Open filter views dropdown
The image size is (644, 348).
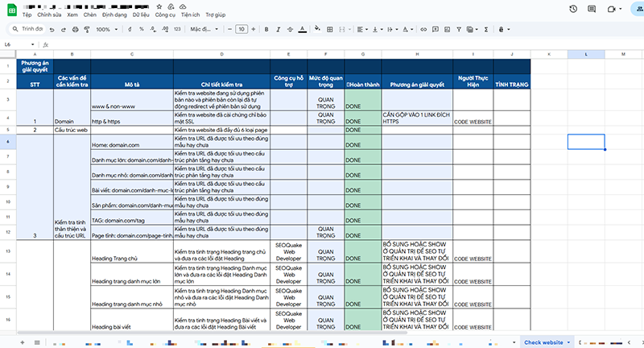tap(473, 29)
